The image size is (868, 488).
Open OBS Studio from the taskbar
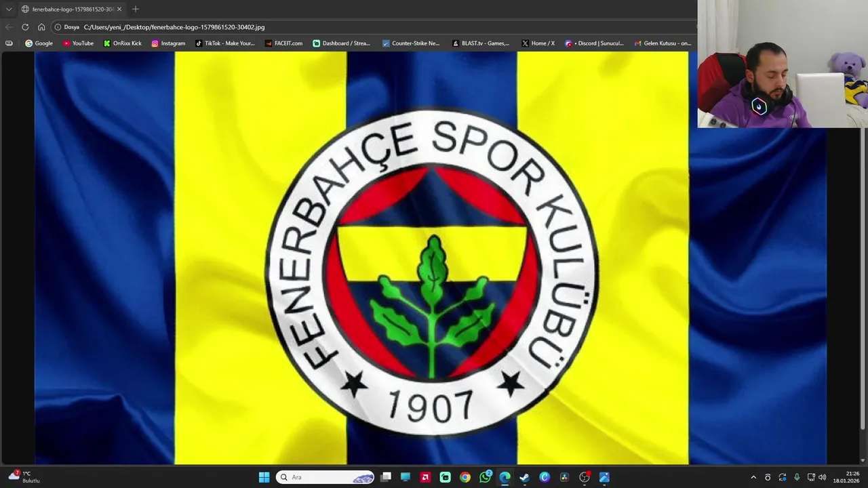585,477
